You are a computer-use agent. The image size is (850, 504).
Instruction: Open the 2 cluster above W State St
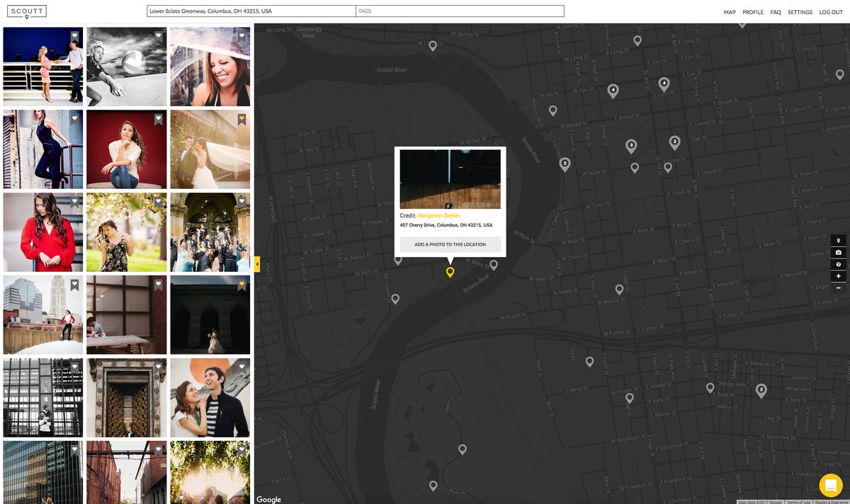coord(565,164)
